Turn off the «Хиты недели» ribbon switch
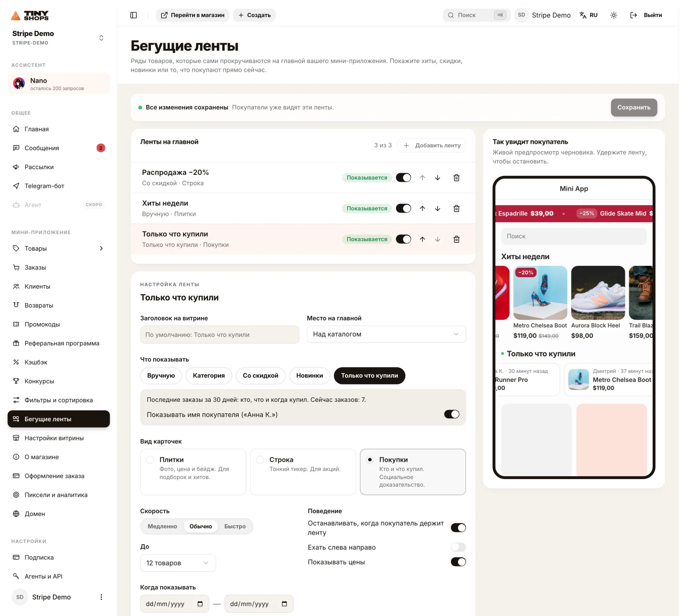682x616 pixels. 403,208
